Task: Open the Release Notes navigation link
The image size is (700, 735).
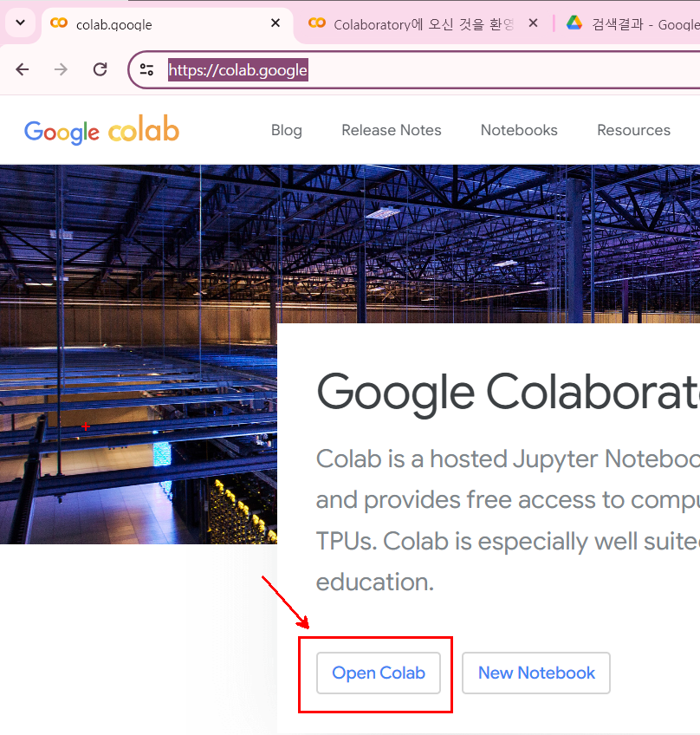Action: coord(392,130)
